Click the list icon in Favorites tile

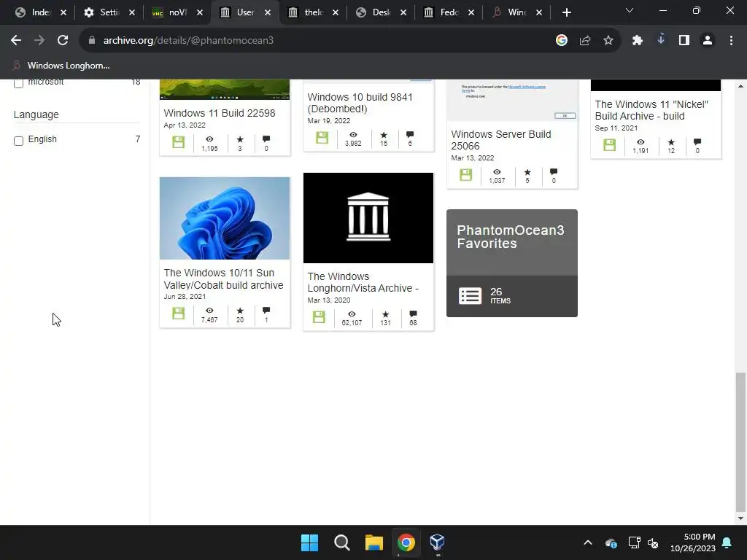coord(471,296)
